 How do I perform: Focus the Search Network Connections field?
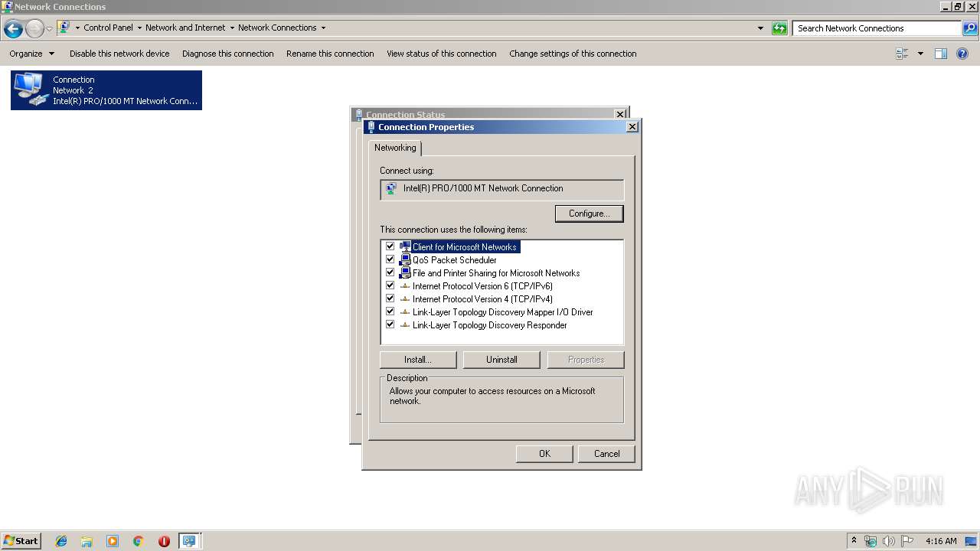pyautogui.click(x=877, y=28)
